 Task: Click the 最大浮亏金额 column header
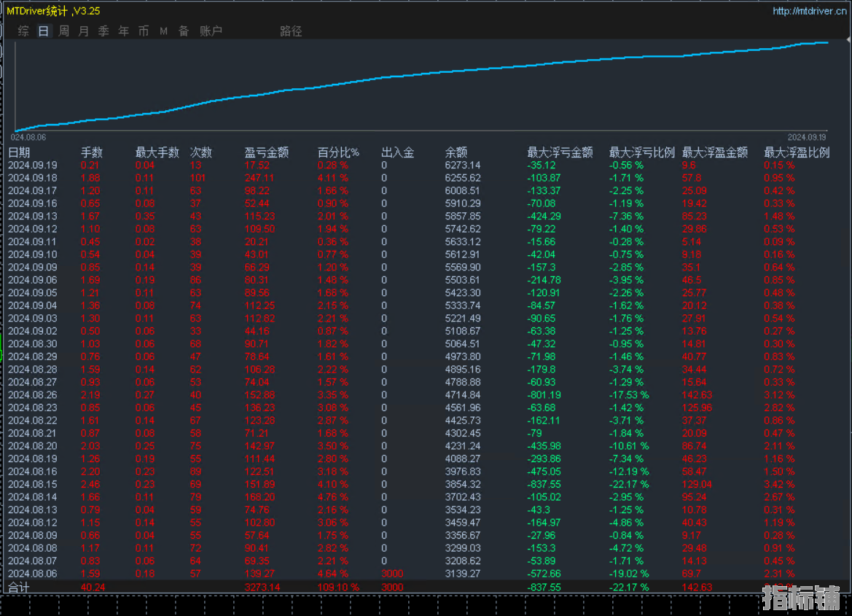coord(560,152)
